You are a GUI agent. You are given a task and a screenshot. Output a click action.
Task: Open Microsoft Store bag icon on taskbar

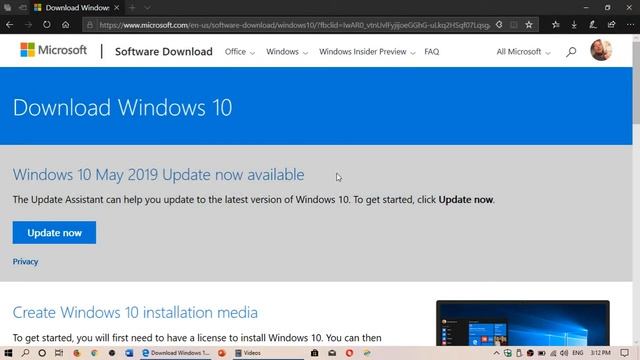point(314,353)
